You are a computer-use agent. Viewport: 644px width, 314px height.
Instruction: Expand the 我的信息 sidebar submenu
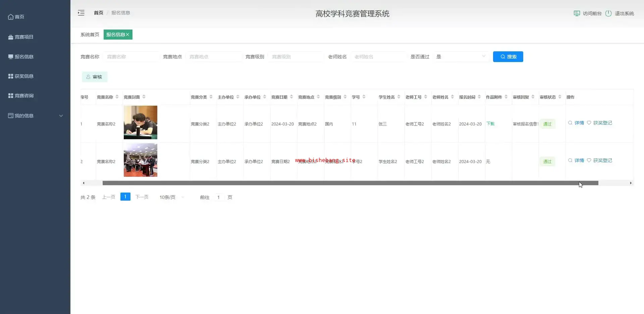tap(35, 116)
